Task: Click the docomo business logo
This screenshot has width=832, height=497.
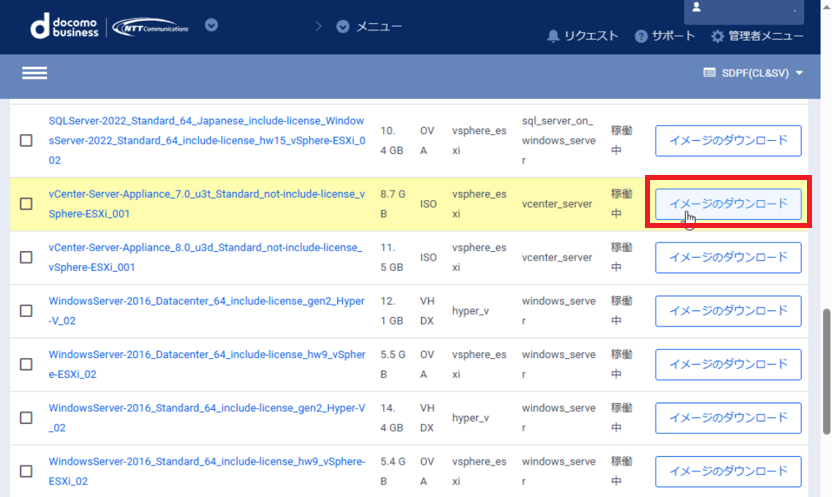Action: coord(64,26)
